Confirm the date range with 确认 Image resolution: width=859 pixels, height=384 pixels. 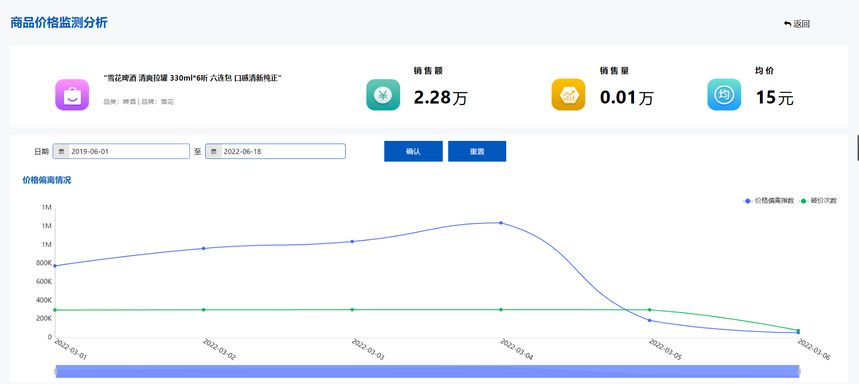click(413, 151)
